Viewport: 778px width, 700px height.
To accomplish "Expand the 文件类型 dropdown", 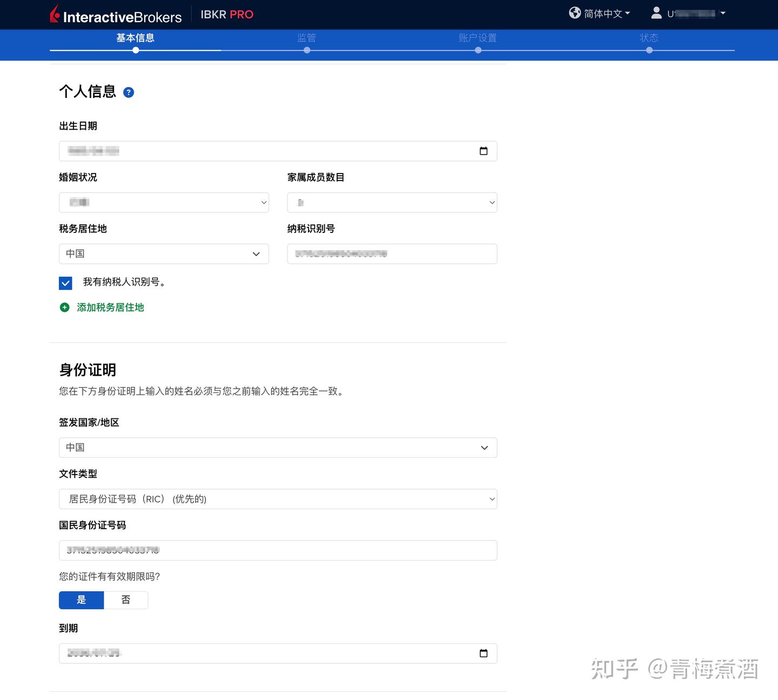I will pyautogui.click(x=278, y=498).
